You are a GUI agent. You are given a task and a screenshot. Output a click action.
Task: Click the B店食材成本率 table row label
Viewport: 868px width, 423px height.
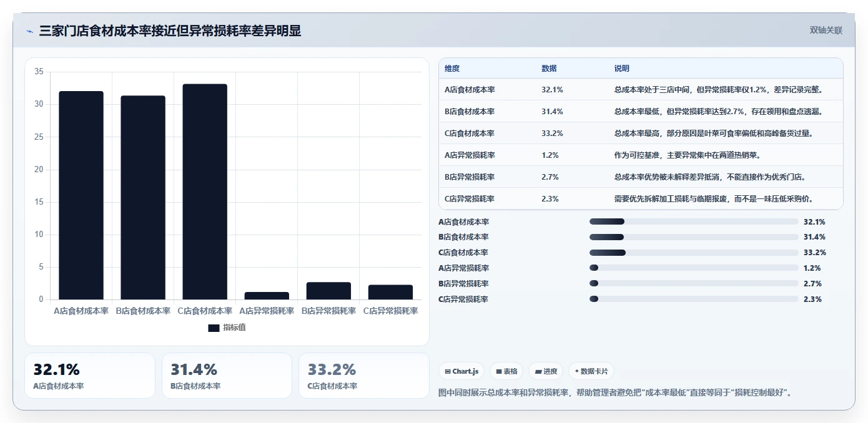(470, 112)
